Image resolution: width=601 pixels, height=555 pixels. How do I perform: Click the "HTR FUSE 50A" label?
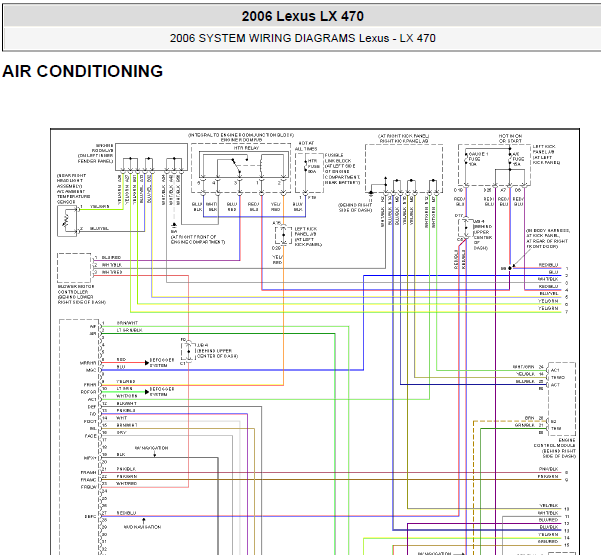pyautogui.click(x=314, y=166)
